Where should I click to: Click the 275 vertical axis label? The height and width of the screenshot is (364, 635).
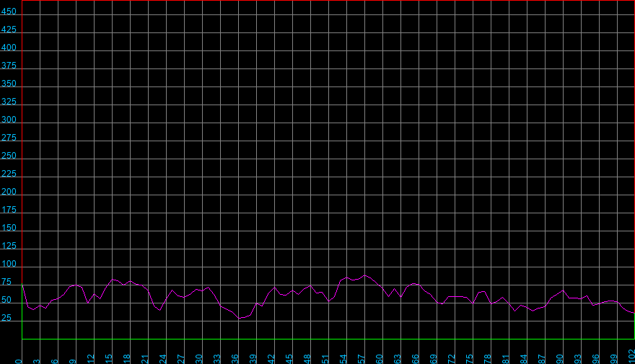click(x=9, y=138)
